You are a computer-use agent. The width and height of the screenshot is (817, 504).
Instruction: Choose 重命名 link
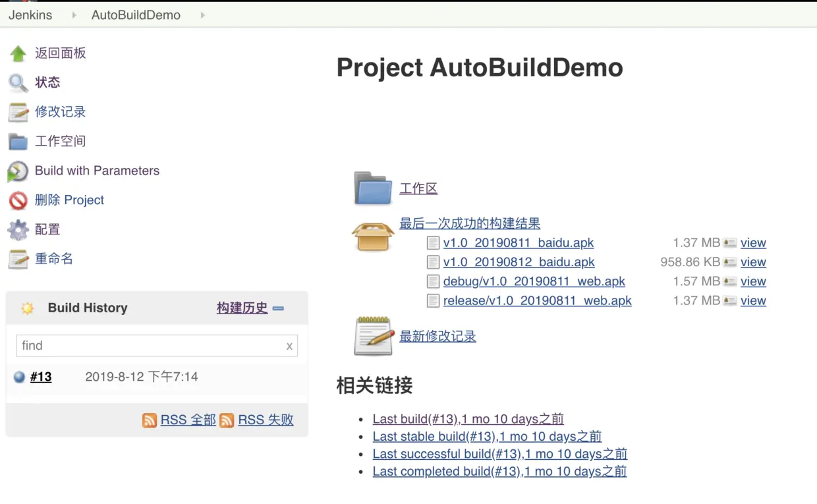pos(54,259)
